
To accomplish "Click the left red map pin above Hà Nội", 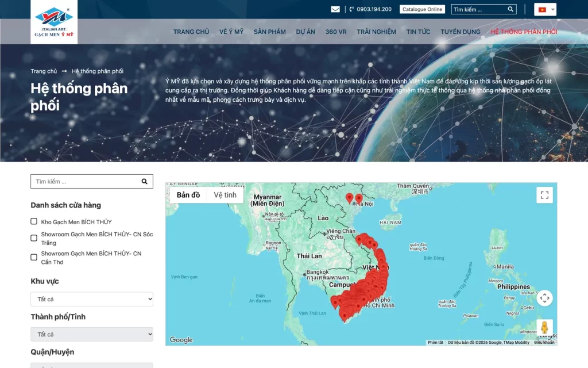I will [x=350, y=198].
